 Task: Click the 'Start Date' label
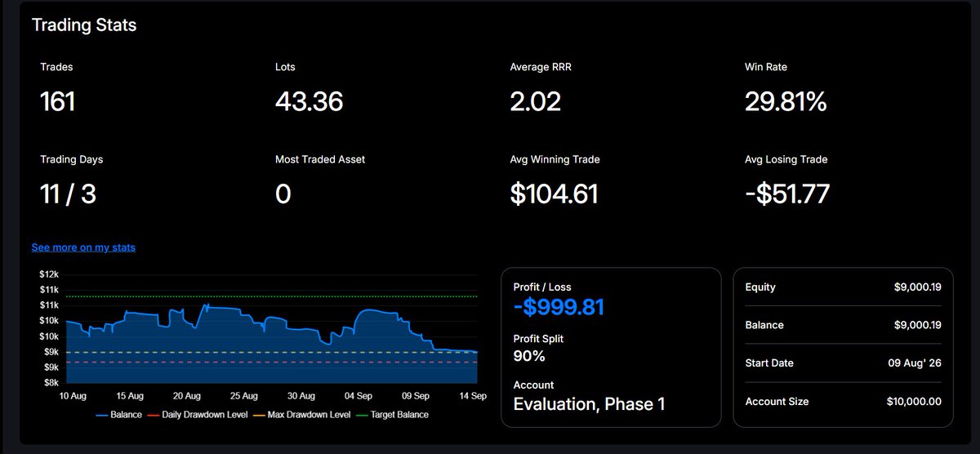pyautogui.click(x=769, y=363)
